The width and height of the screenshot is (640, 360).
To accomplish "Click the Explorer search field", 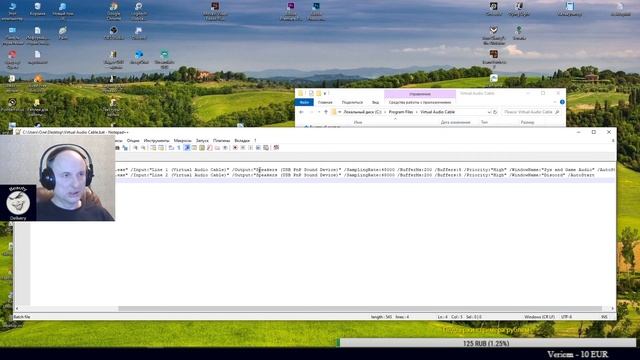I will (531, 112).
